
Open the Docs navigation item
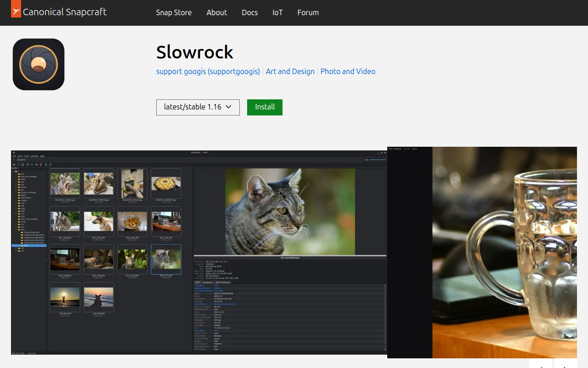(x=250, y=12)
